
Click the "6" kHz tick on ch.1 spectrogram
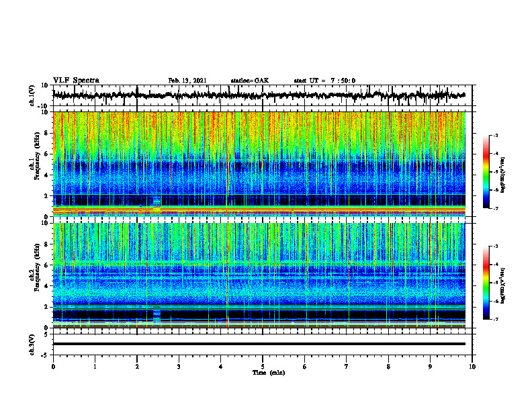click(46, 154)
